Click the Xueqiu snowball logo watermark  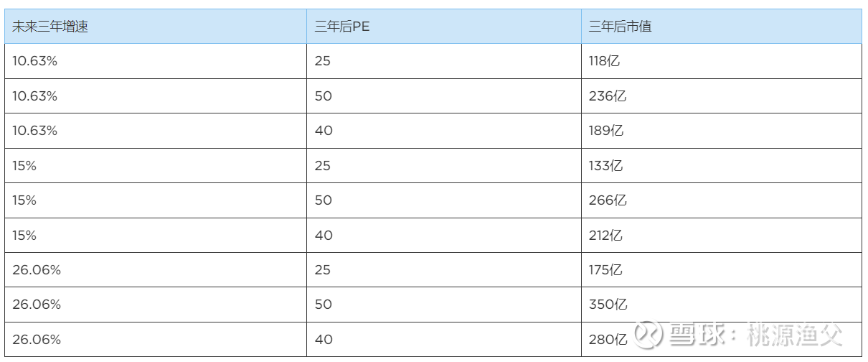[651, 335]
